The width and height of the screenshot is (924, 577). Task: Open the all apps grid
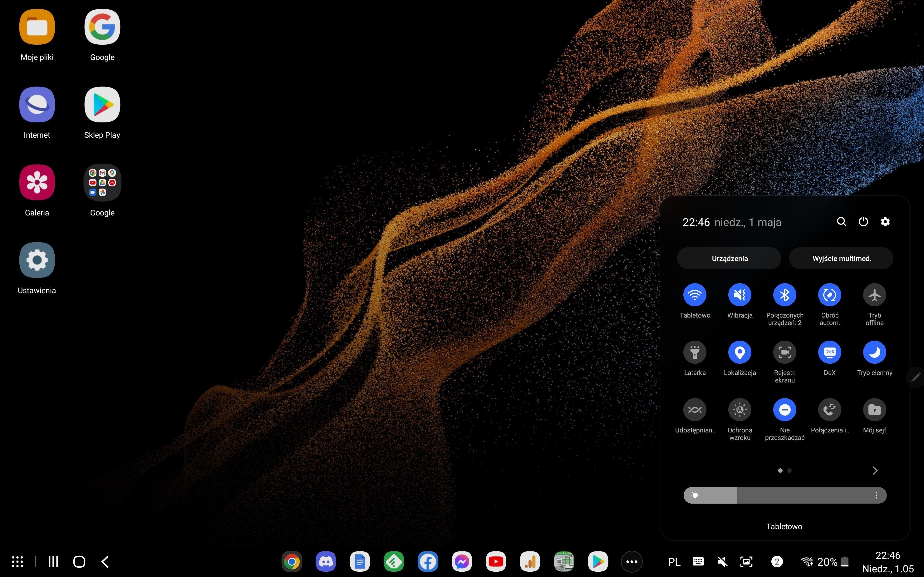pos(17,561)
